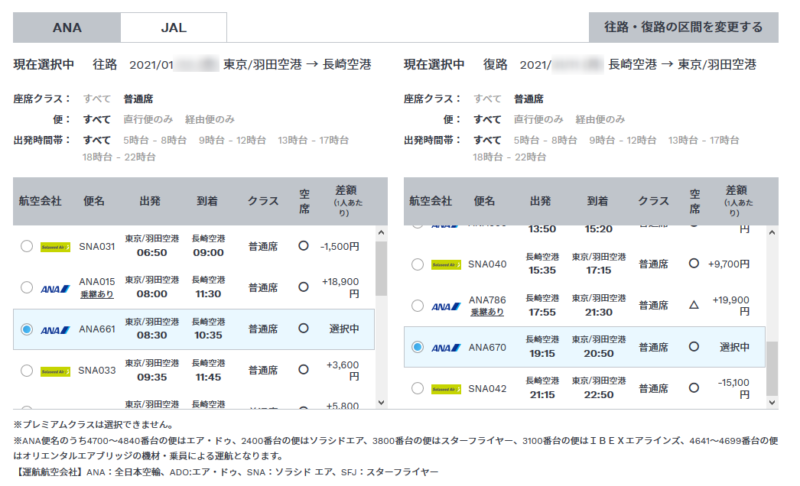Screen dimensions: 800x486
Task: Select return flight ANA670 radio button
Action: (417, 347)
